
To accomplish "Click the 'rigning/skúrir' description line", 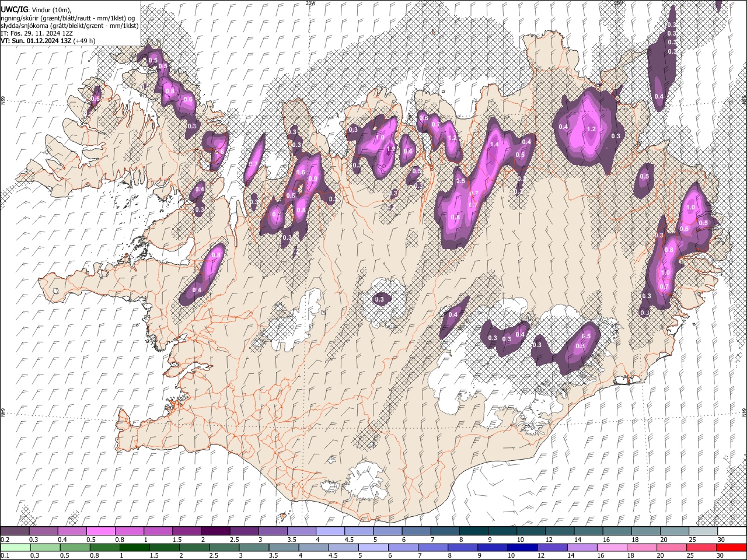I will [68, 18].
